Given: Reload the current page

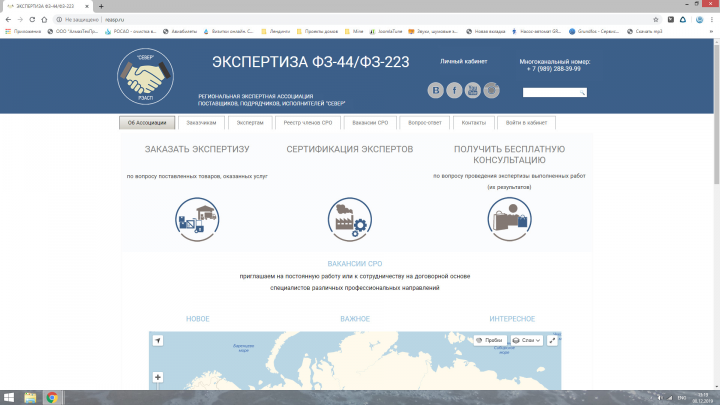Looking at the screenshot, I should pos(32,19).
